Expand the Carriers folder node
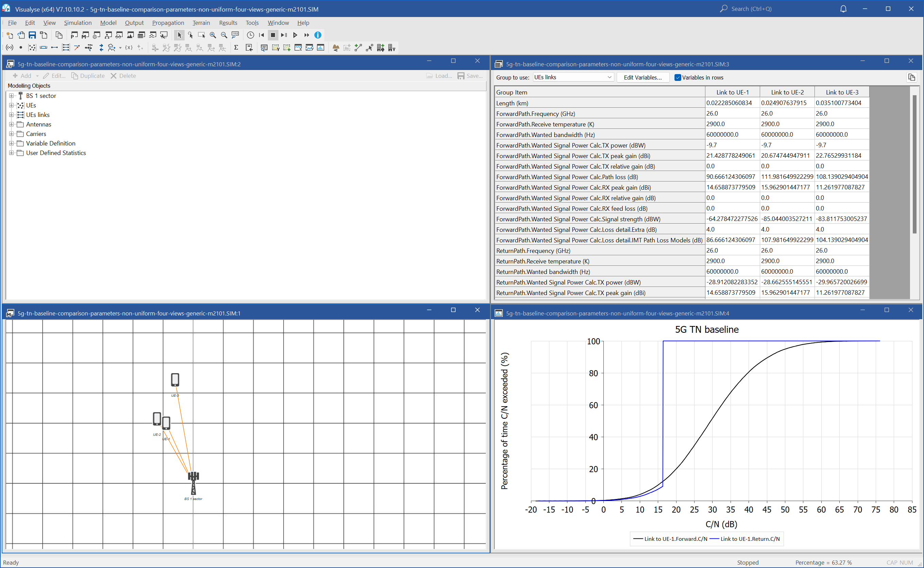The image size is (924, 568). click(12, 134)
